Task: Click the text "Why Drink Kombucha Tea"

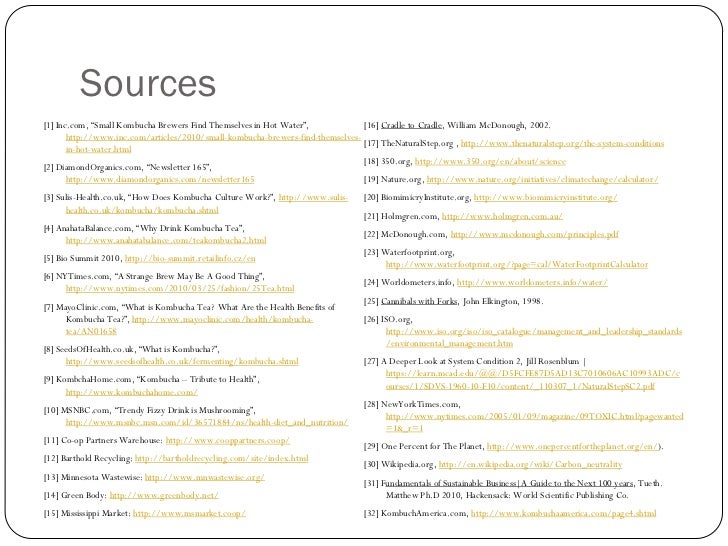Action: tap(190, 228)
